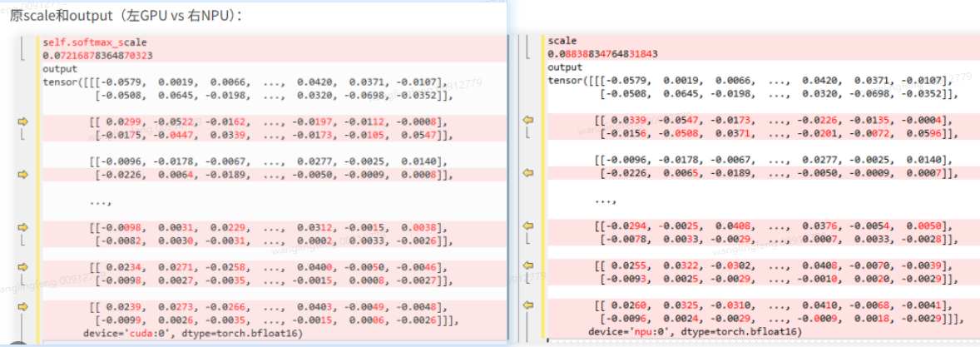Click the value 0.08838834764831843
Screen dimensions: 980x347
point(603,54)
